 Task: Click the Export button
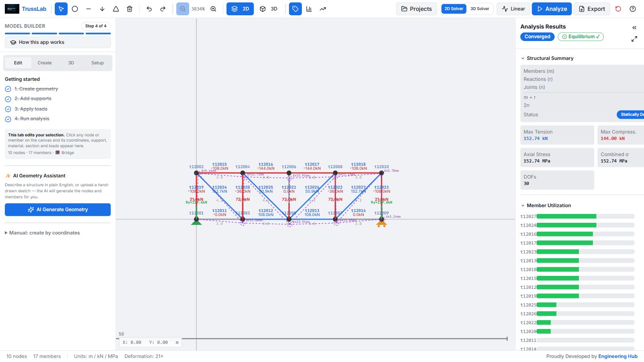pyautogui.click(x=592, y=9)
